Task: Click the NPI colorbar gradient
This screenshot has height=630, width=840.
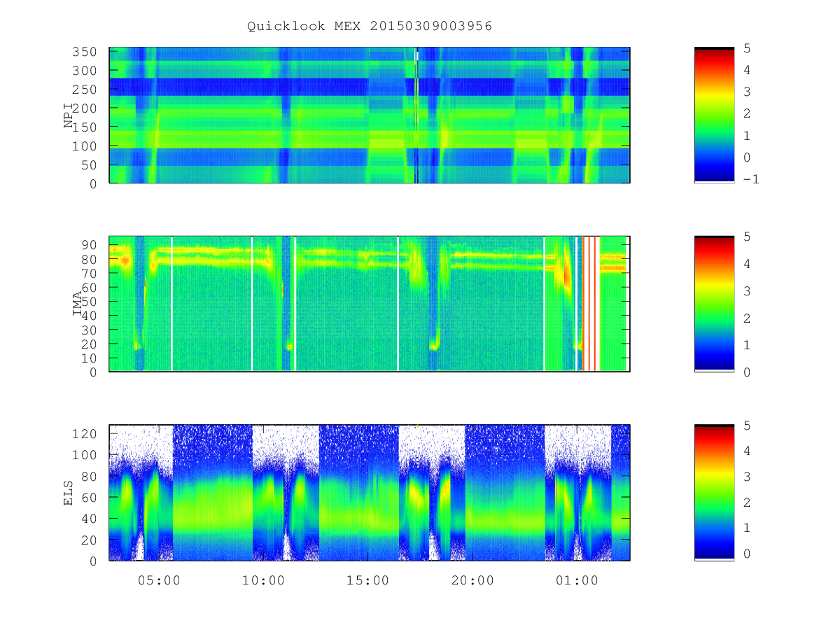Action: pos(714,115)
